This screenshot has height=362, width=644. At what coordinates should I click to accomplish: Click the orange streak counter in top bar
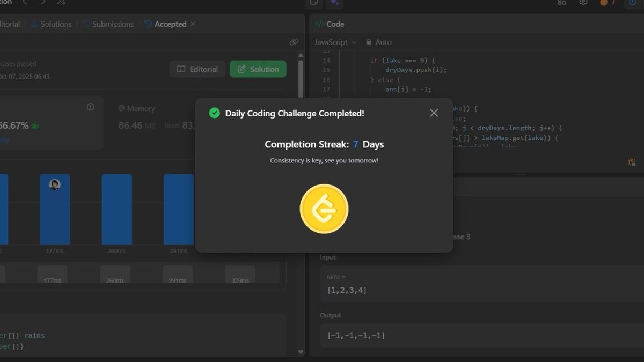pos(607,3)
